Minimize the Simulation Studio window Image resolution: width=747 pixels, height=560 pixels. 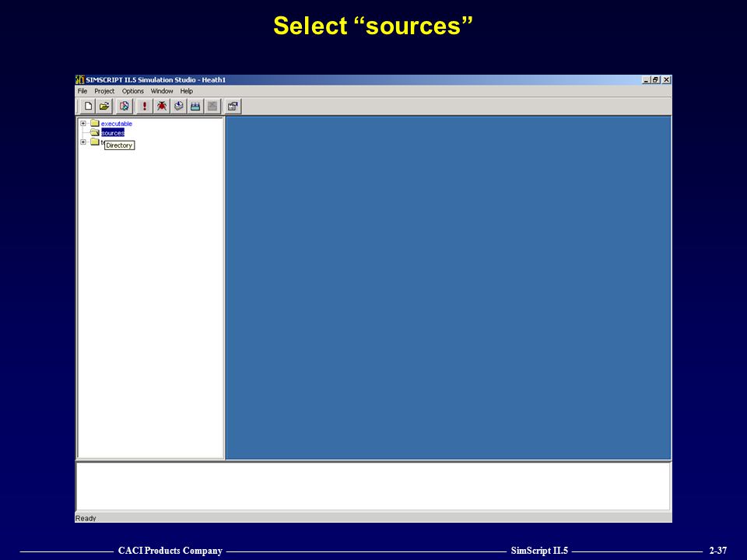pos(646,80)
